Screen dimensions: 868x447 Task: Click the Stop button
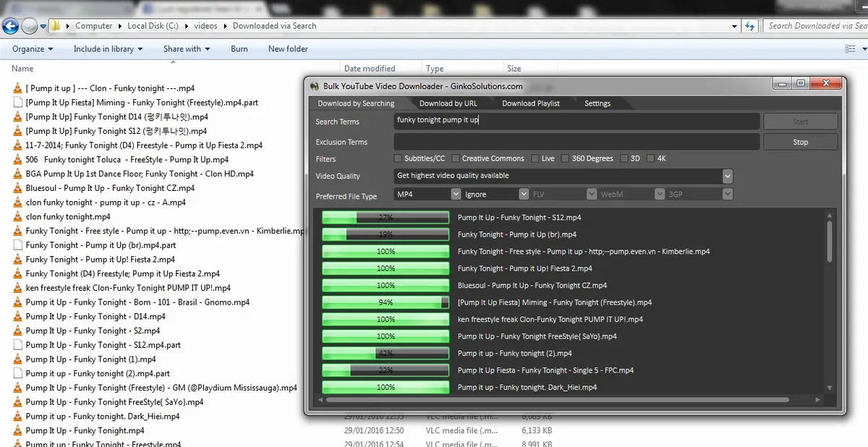800,142
